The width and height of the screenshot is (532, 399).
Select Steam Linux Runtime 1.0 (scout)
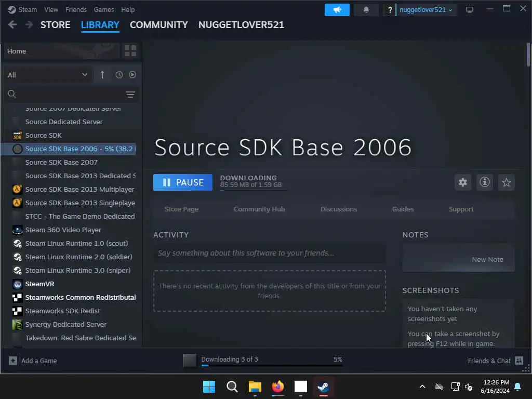pos(77,243)
